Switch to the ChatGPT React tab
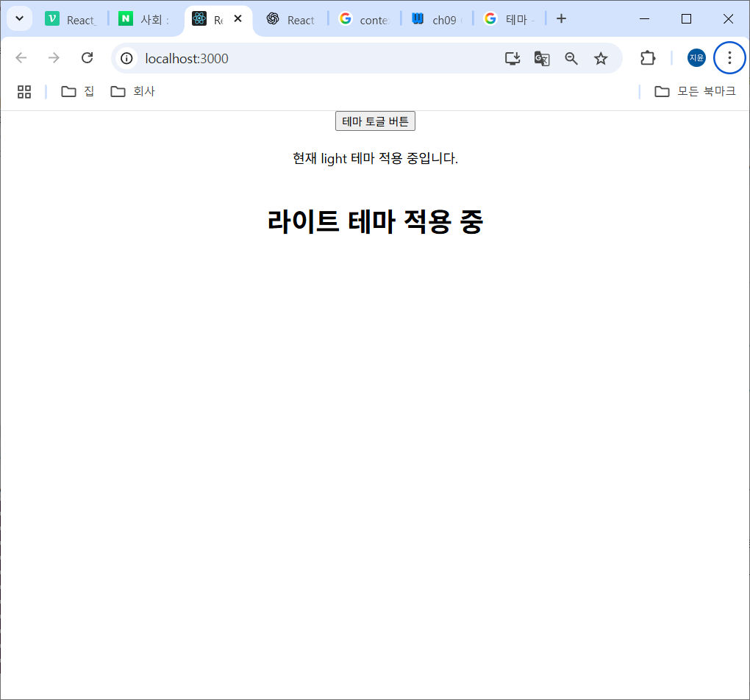 pos(290,19)
